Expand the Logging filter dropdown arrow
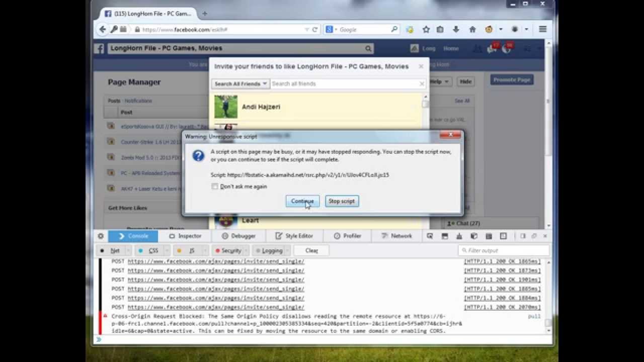 tap(287, 250)
